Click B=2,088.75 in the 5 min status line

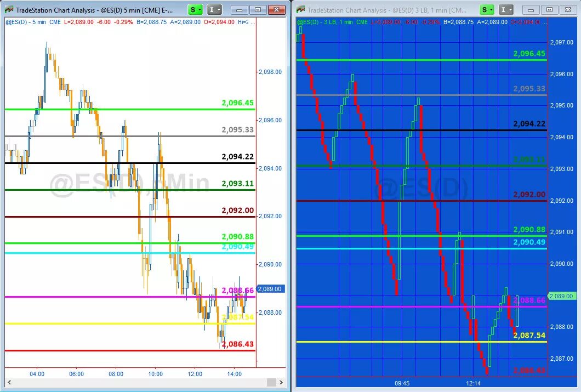pyautogui.click(x=151, y=22)
